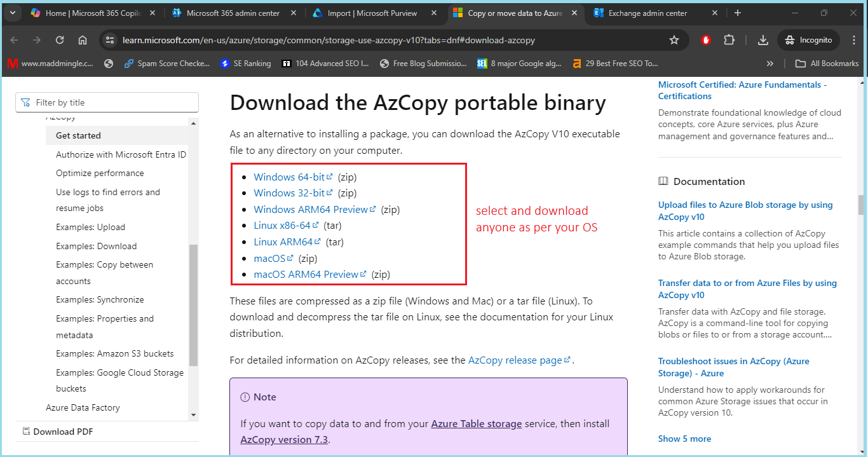Open Examples: Synchronize in the sidebar

(100, 299)
